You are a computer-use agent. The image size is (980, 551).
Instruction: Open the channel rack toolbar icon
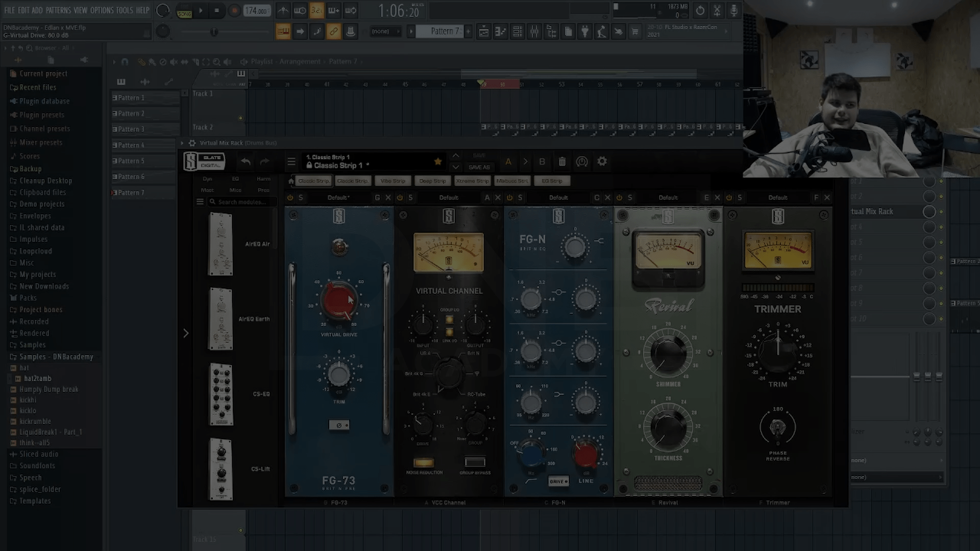(518, 32)
